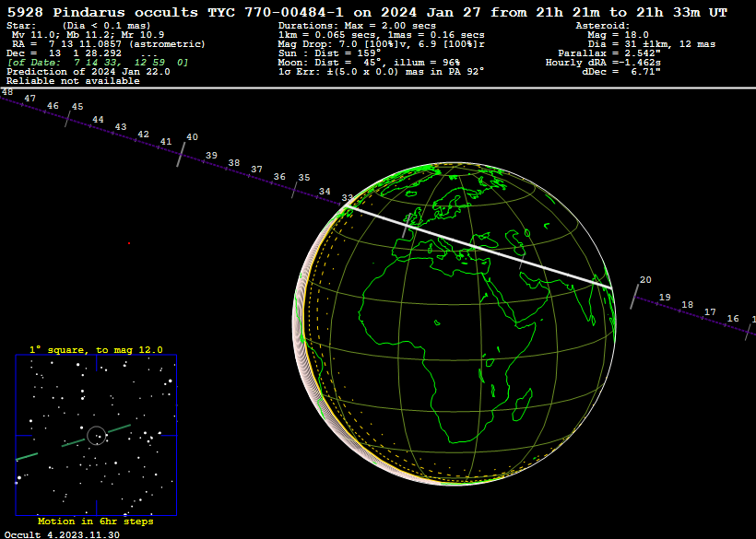Select the asteroid 'Mag = 18.0' value

(618, 35)
